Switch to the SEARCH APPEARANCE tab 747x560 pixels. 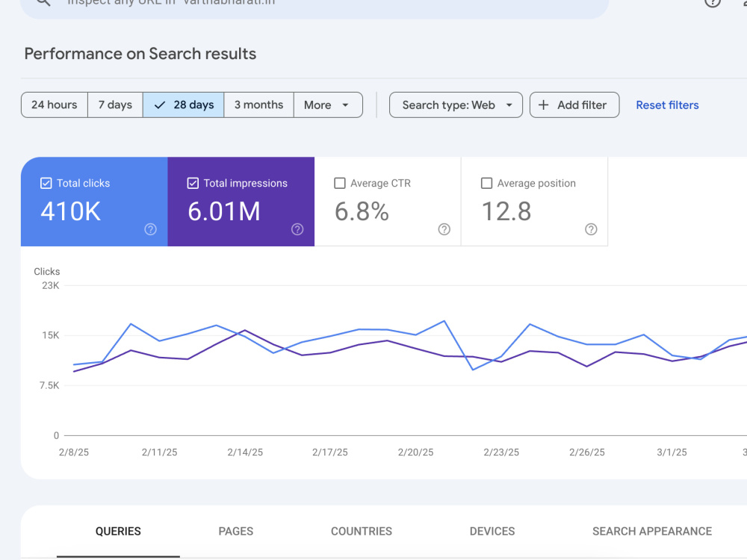[651, 532]
